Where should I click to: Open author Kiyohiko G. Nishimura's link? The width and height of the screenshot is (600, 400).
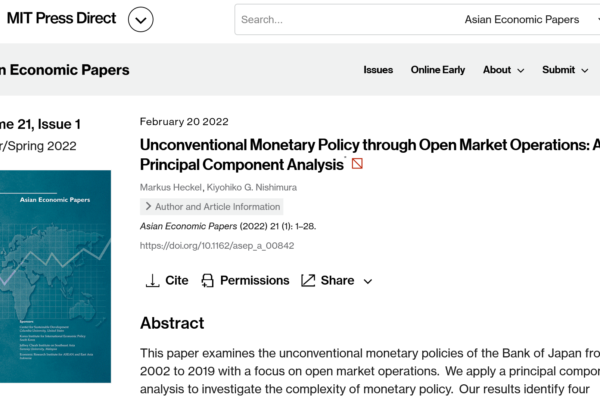pyautogui.click(x=252, y=187)
